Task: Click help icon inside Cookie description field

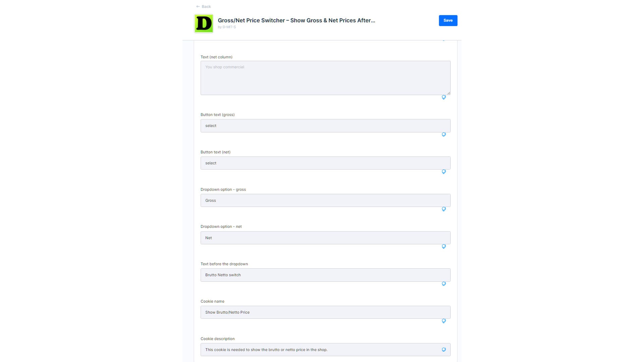Action: 443,350
